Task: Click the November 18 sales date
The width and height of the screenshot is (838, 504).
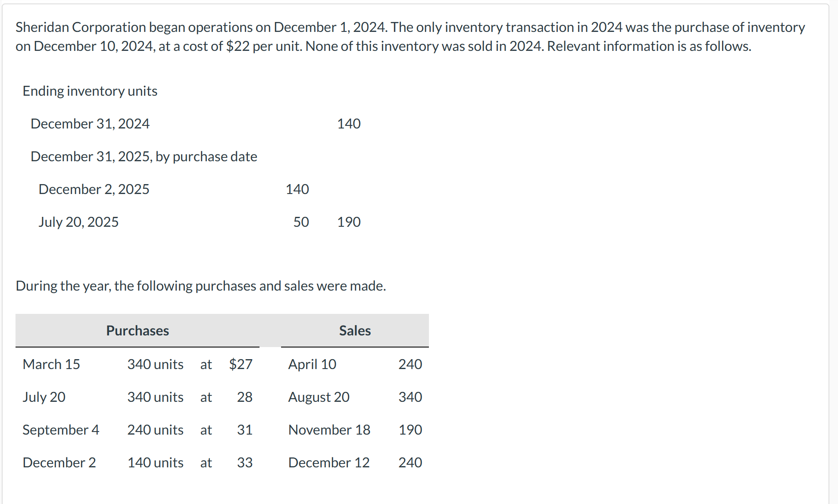Action: [x=329, y=430]
